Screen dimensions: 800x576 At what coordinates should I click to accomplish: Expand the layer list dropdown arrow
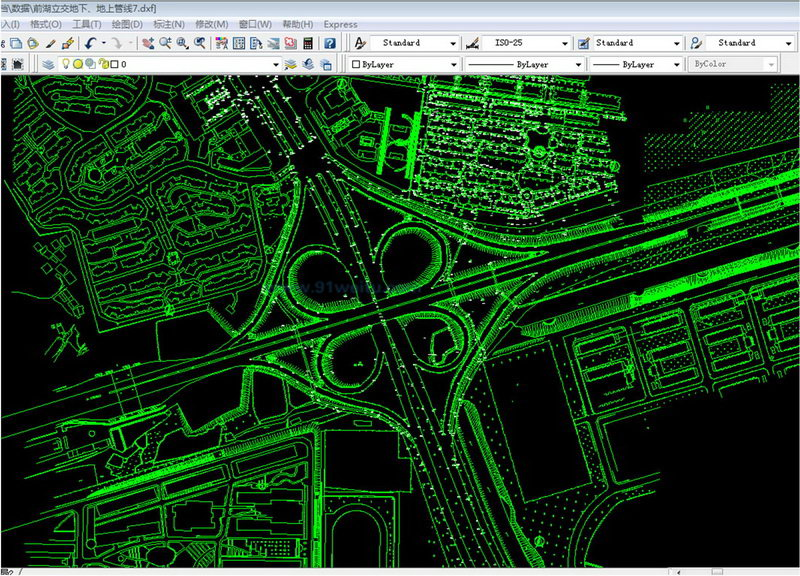tap(276, 64)
